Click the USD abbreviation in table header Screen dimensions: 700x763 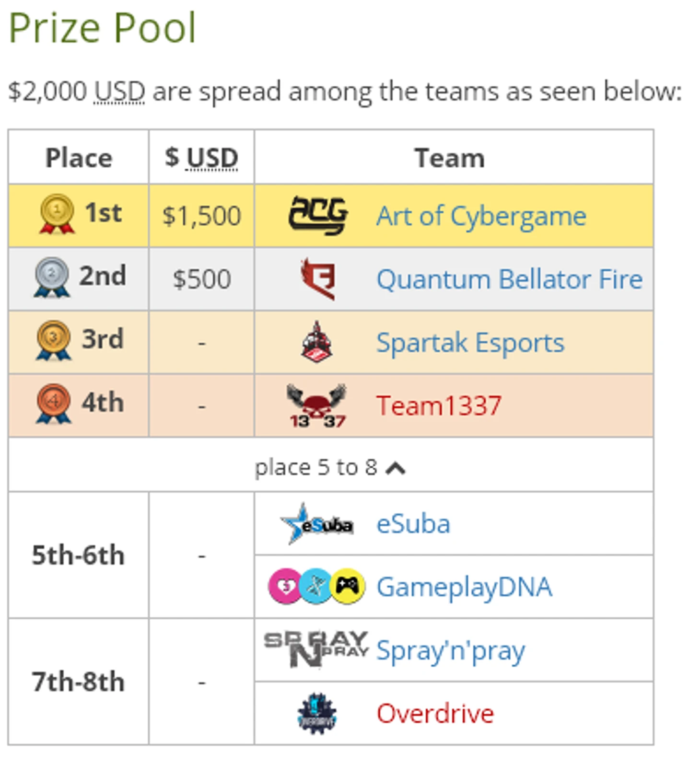[x=212, y=158]
